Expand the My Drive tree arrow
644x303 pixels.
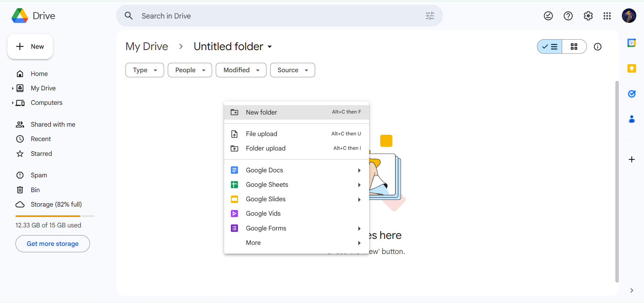(12, 88)
